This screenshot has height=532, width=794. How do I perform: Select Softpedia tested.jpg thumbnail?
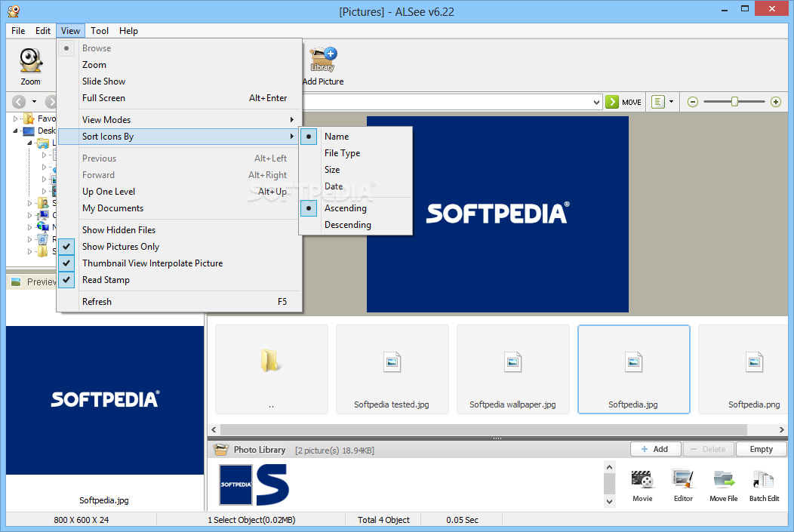click(392, 370)
